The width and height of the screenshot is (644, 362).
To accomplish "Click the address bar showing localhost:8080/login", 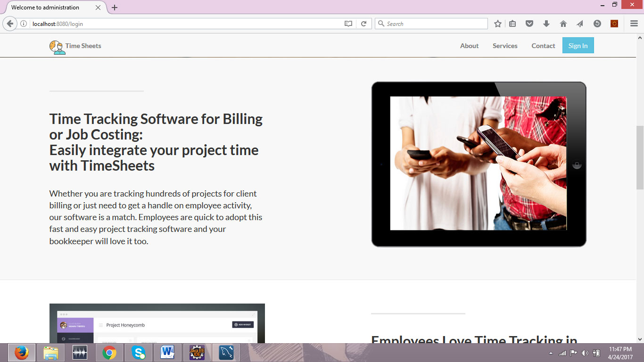I will pos(186,24).
